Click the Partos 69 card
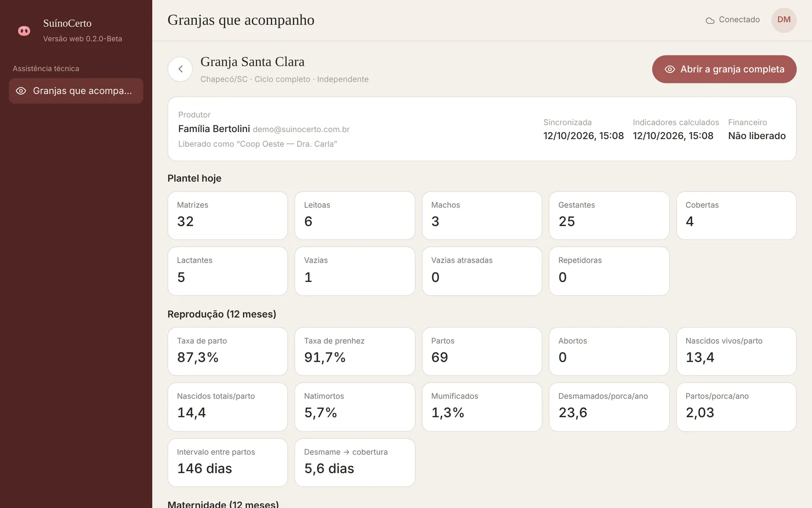The image size is (812, 508). click(x=482, y=352)
